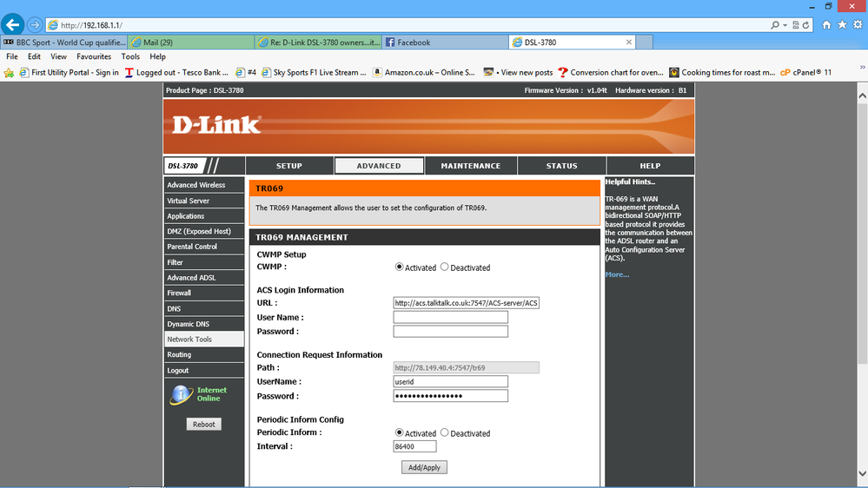Open First Utility Portal bookmark
Screen dimensions: 868x488
point(70,72)
